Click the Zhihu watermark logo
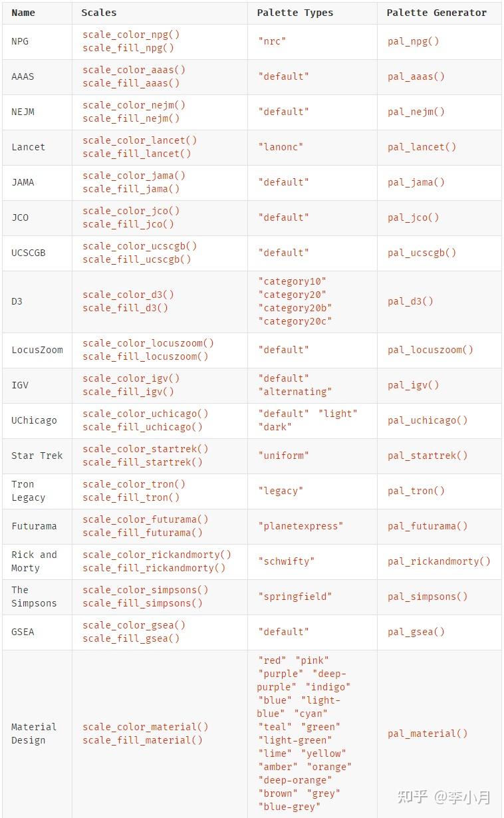 (x=412, y=796)
